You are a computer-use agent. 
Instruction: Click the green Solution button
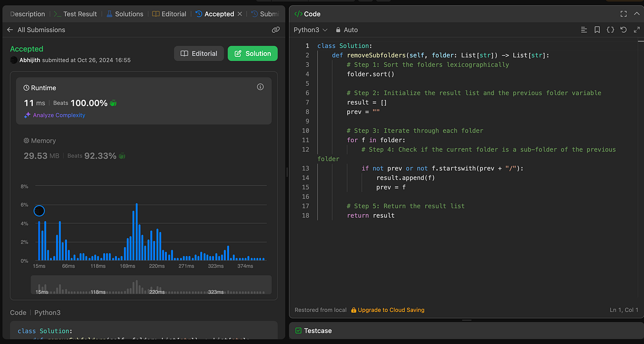252,54
